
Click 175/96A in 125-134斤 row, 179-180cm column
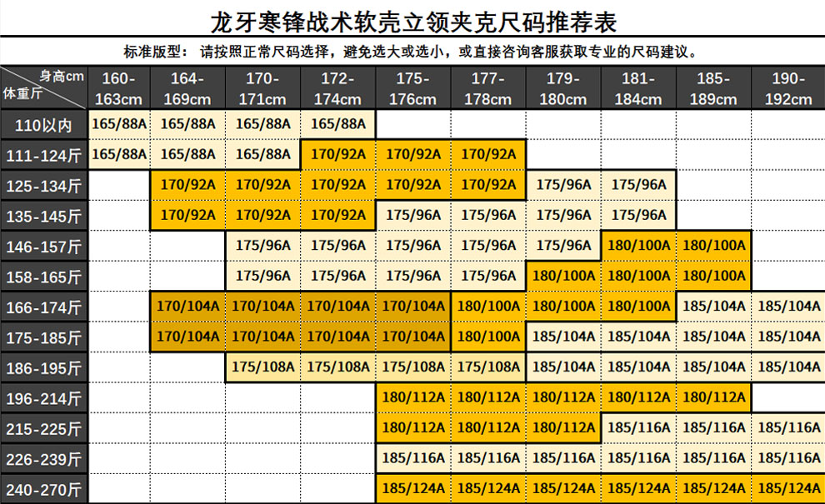click(563, 185)
